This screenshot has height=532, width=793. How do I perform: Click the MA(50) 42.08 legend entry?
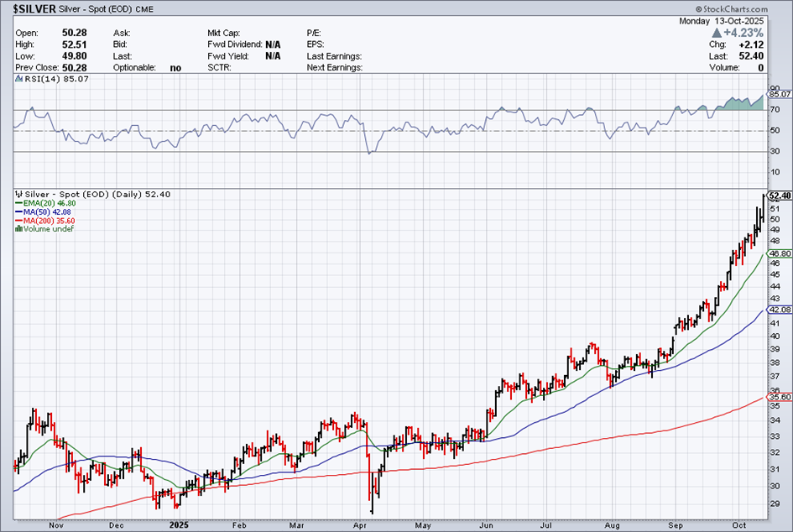click(43, 212)
